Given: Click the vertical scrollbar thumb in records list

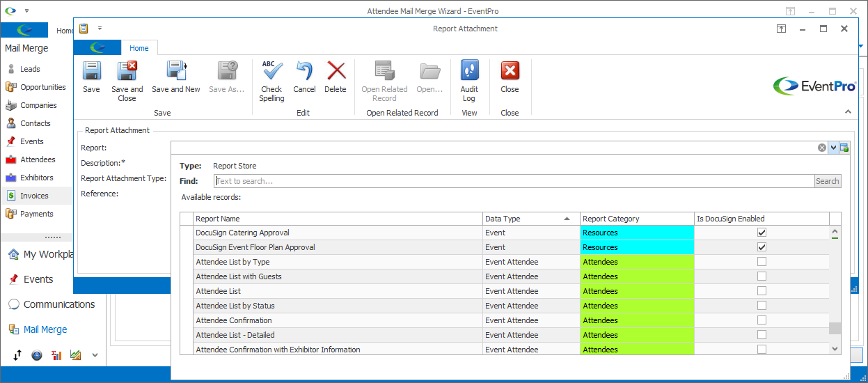Looking at the screenshot, I should point(835,329).
